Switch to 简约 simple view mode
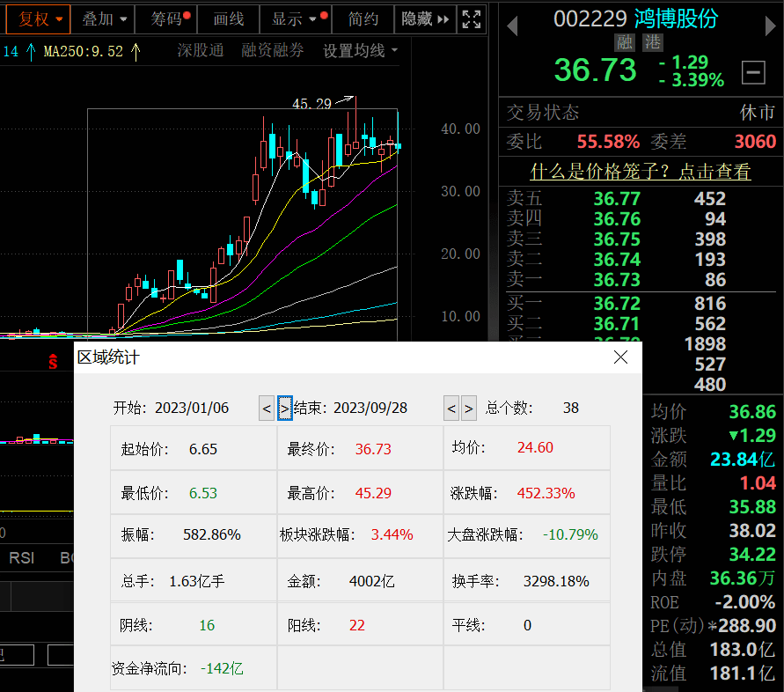 pyautogui.click(x=363, y=18)
